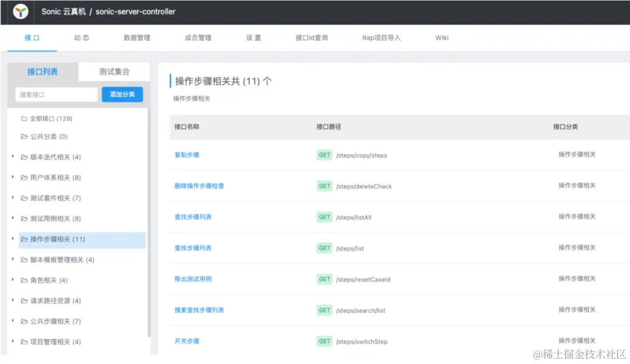Click the 添加分类 button

[122, 94]
